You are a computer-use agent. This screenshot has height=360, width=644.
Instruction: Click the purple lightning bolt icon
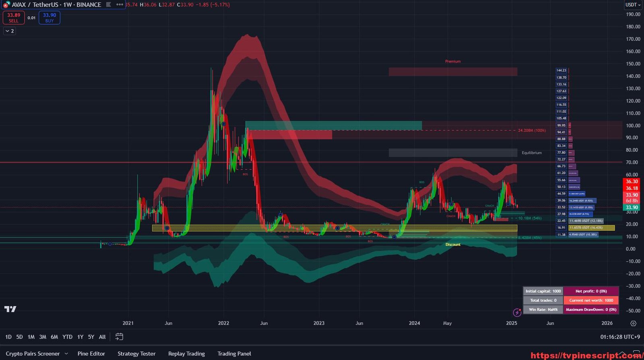click(517, 313)
